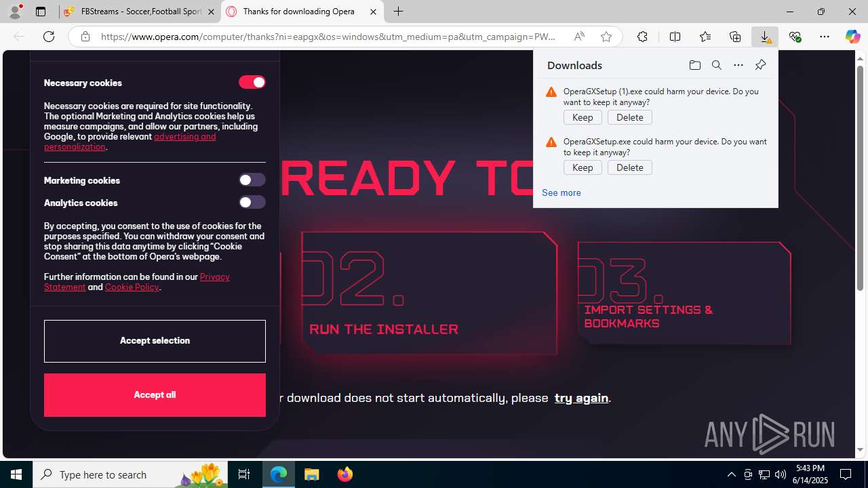Close the FBStreams tab
Image resolution: width=868 pixels, height=488 pixels.
[211, 12]
